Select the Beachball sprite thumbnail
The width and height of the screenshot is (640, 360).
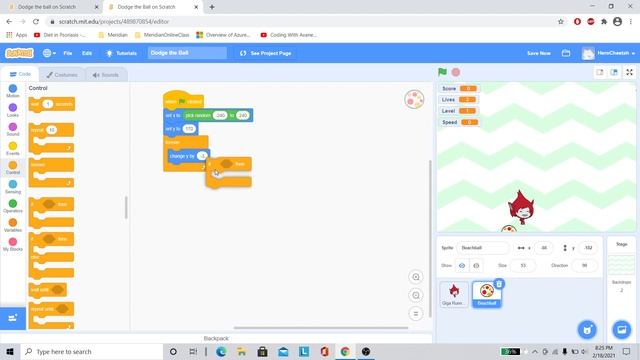487,294
